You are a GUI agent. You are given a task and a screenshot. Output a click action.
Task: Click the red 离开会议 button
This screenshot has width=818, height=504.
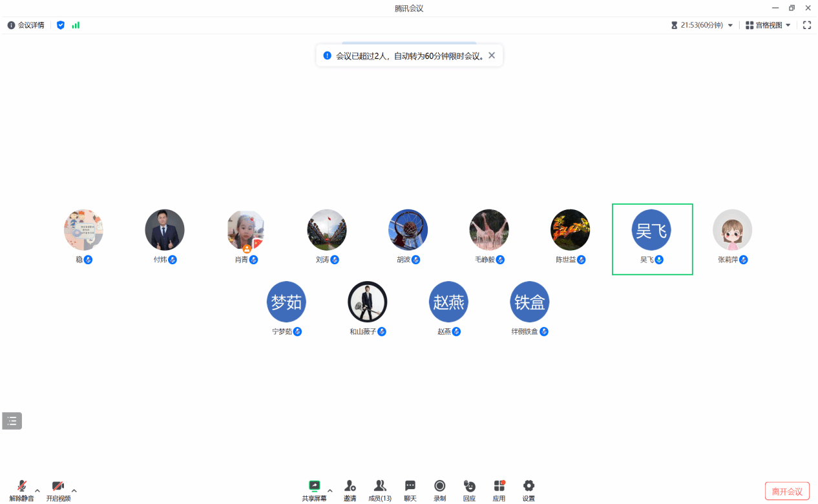tap(786, 492)
